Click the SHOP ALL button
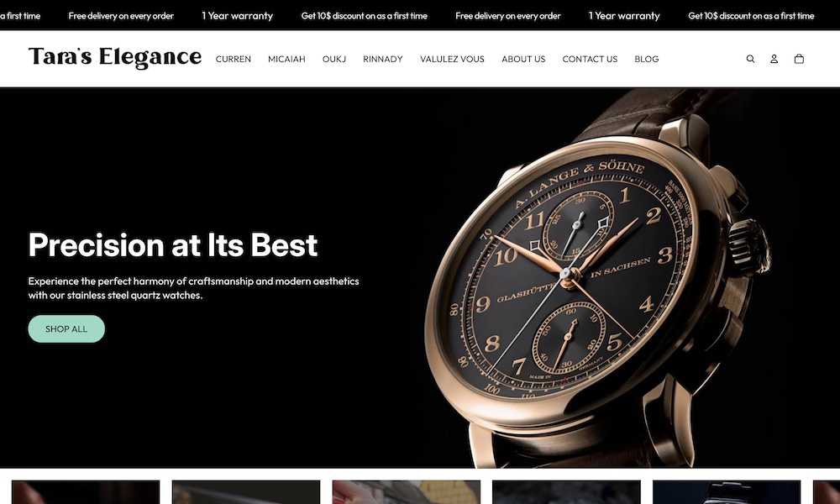This screenshot has height=504, width=840. [x=66, y=328]
